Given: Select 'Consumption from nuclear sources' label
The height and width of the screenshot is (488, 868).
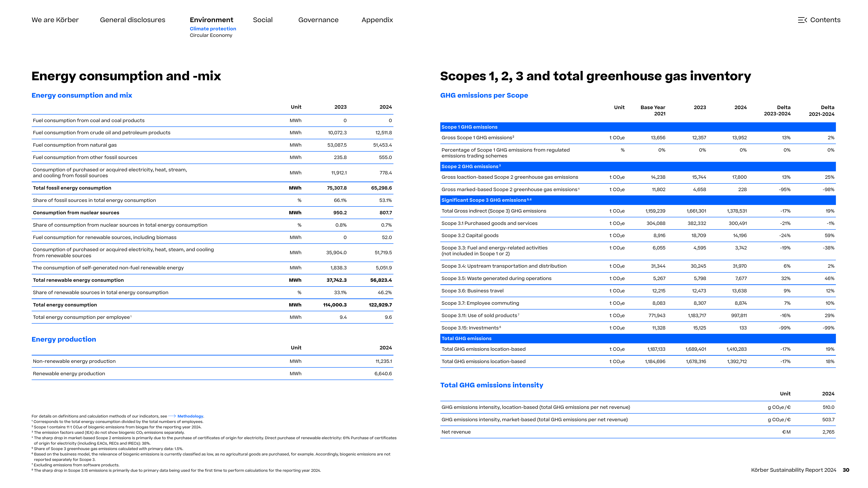Looking at the screenshot, I should (x=76, y=213).
